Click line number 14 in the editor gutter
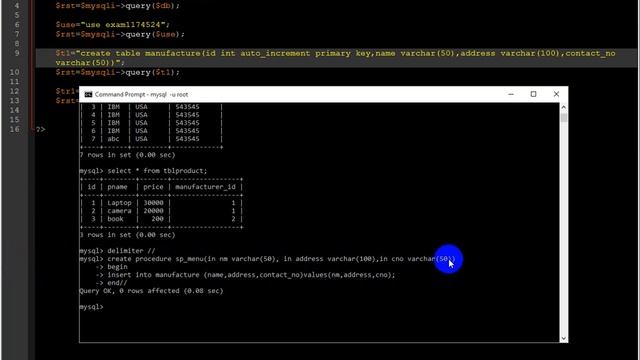The height and width of the screenshot is (360, 640). tap(15, 110)
